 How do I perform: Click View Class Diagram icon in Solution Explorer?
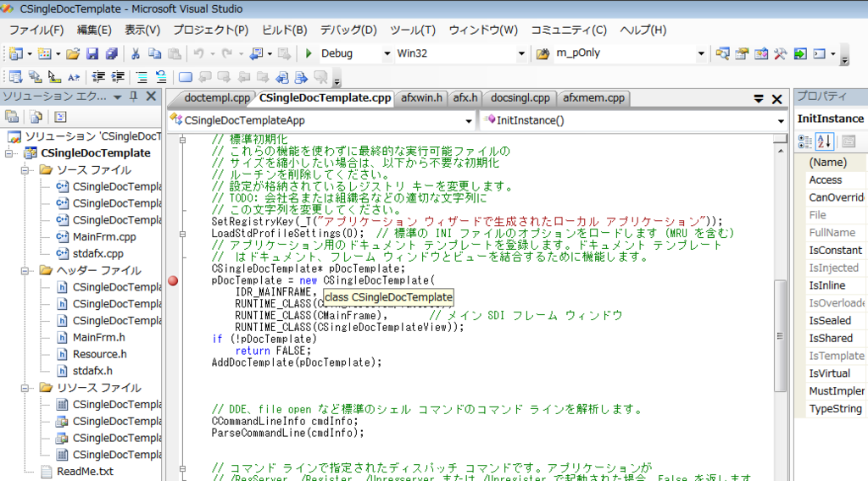60,117
